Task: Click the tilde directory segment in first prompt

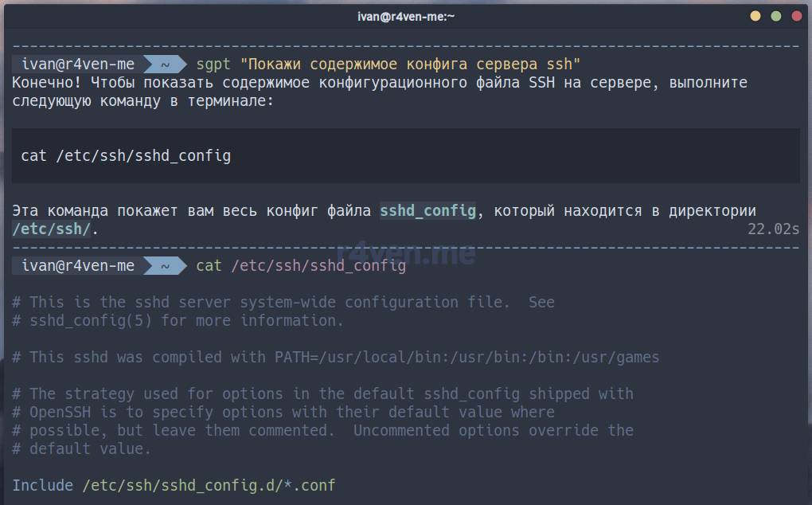Action: click(165, 64)
